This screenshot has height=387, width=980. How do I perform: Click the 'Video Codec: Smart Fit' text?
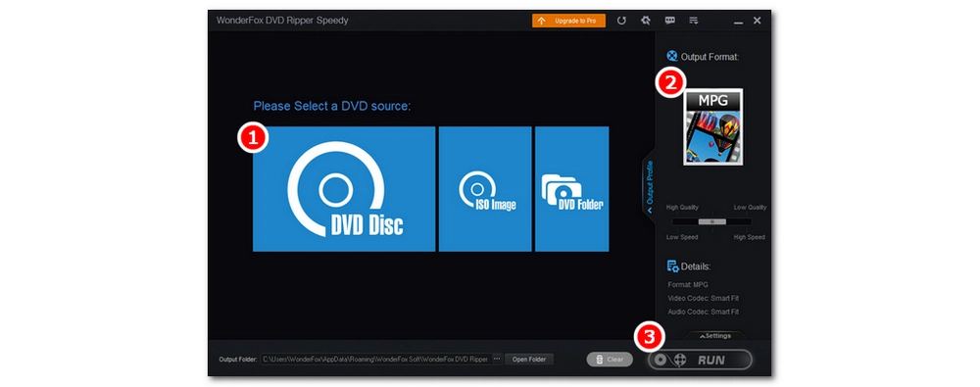pos(703,298)
